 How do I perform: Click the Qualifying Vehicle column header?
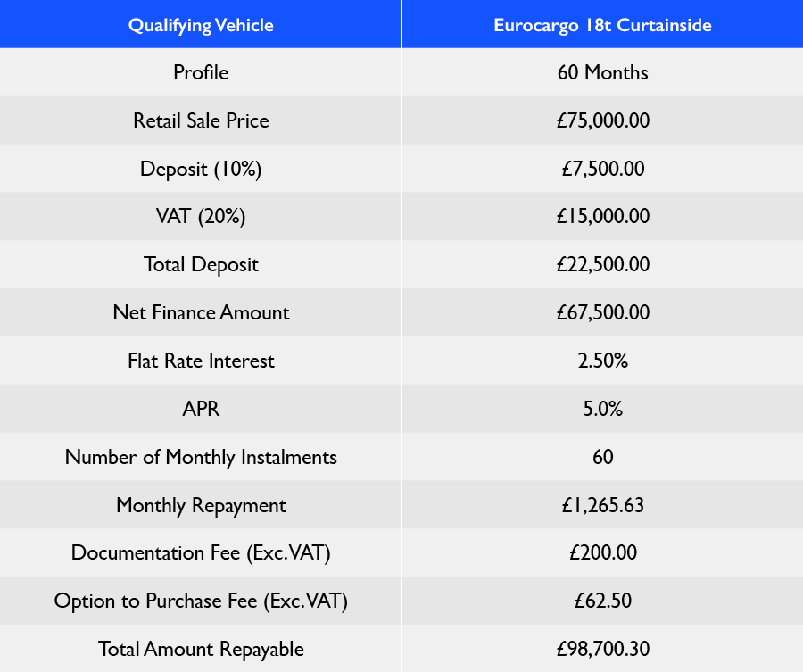click(201, 25)
